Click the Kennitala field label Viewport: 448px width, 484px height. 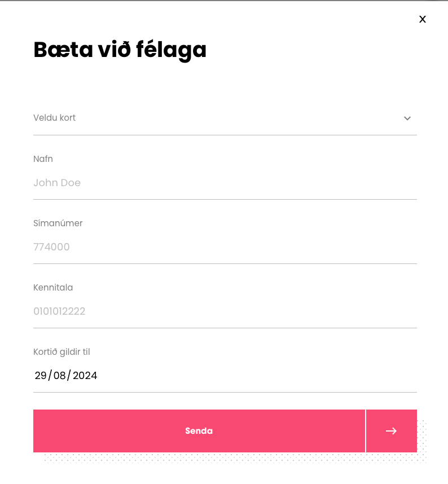pos(53,287)
